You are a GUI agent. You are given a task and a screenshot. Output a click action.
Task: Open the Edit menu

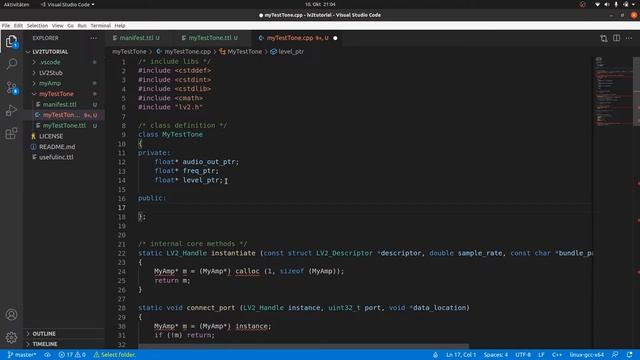point(18,25)
